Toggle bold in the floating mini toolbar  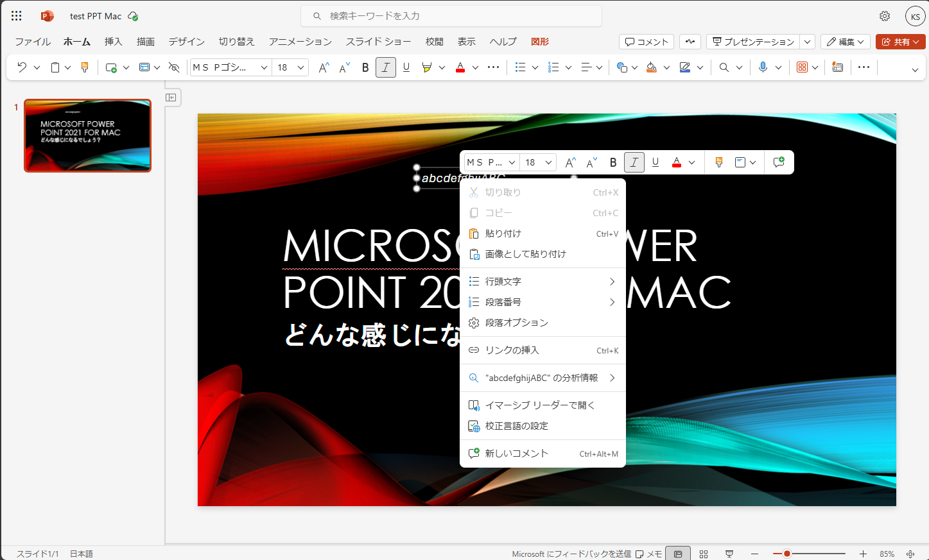(x=613, y=162)
